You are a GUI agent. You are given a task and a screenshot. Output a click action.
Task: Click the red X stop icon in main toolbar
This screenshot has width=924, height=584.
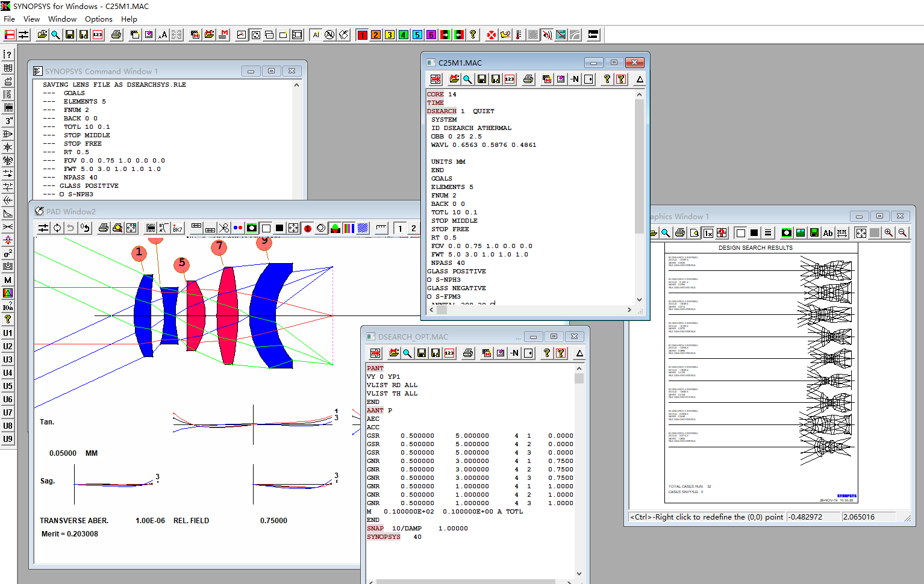point(492,35)
